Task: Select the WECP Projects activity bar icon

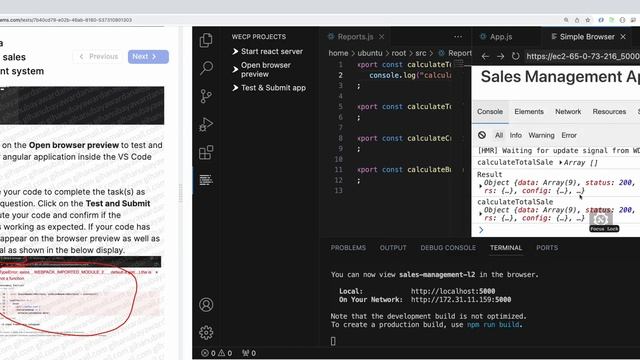Action: pyautogui.click(x=206, y=180)
